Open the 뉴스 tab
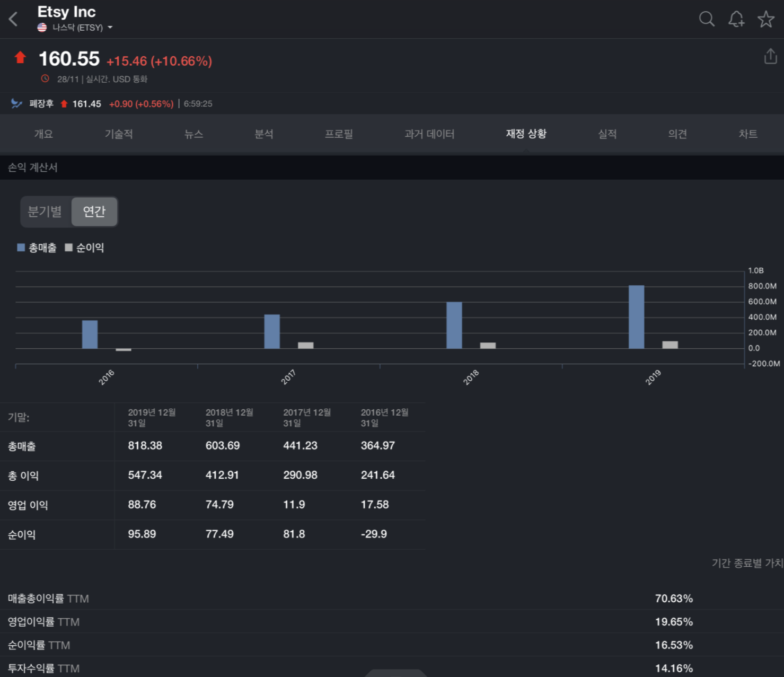Viewport: 784px width, 677px height. tap(194, 134)
